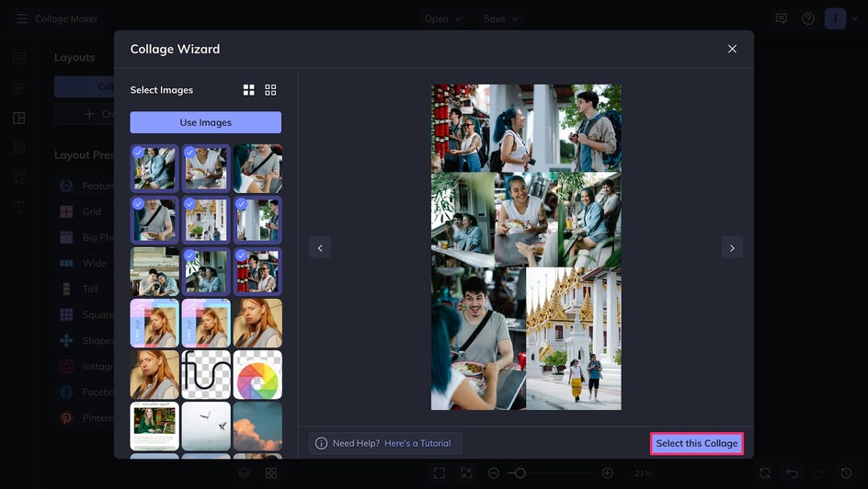
Task: Choose the Instagram layout preset
Action: (85, 366)
